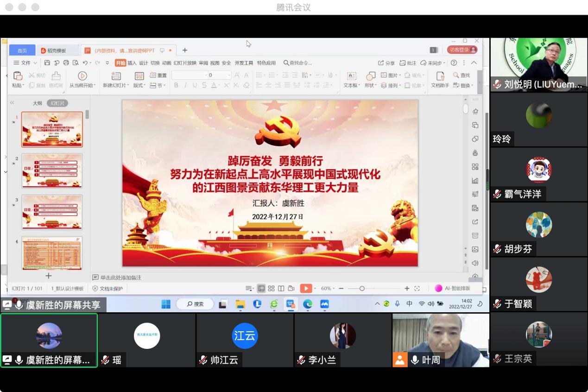Open the Insert (插入) ribbon tab

(x=132, y=63)
